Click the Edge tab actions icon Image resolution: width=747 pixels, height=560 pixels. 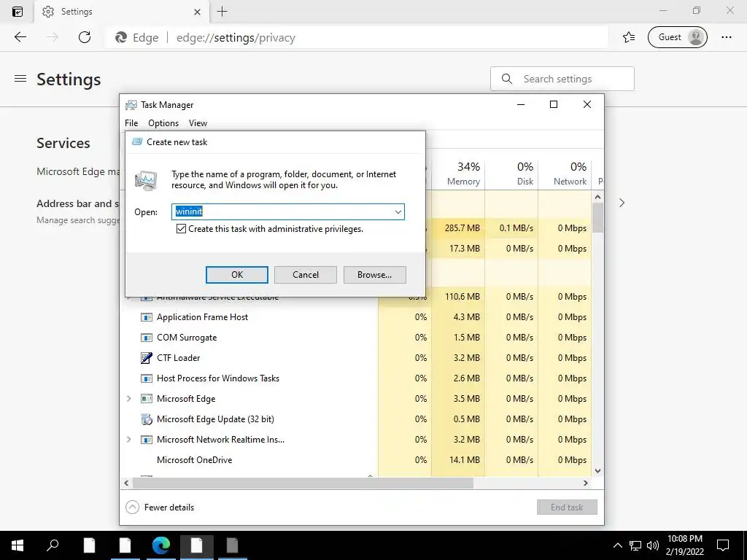point(18,12)
